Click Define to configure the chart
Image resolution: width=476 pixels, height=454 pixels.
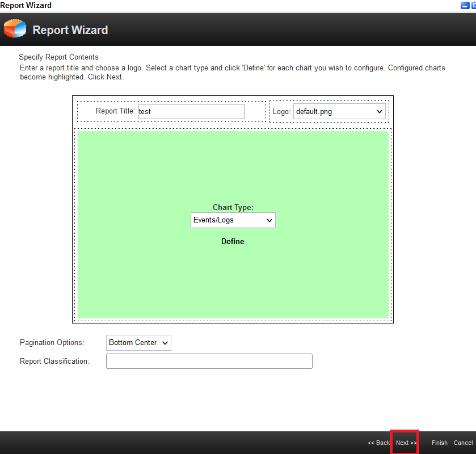pos(233,241)
